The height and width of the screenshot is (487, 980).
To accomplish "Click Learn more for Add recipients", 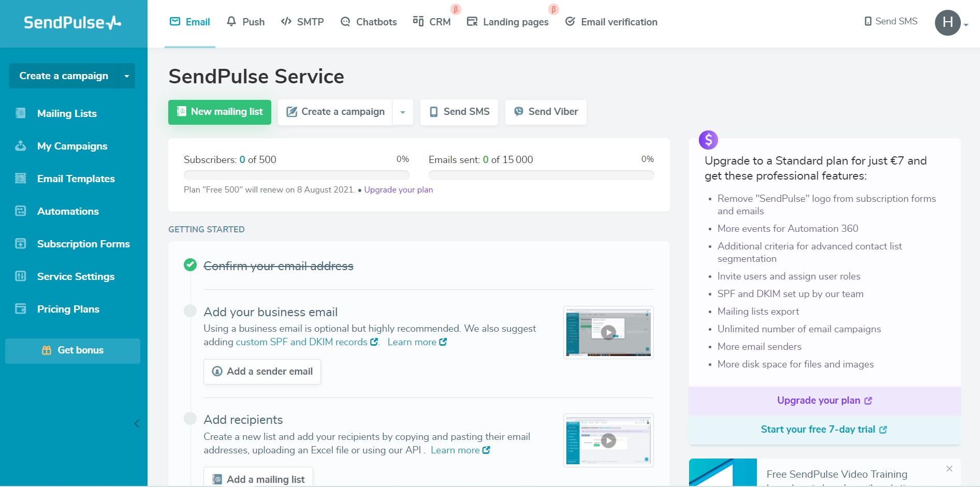I will coord(460,450).
